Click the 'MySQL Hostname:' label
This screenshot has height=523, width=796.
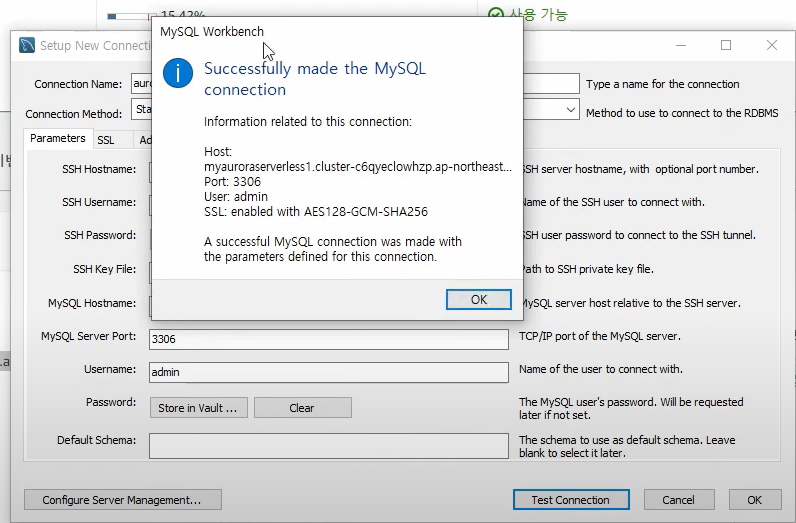92,303
